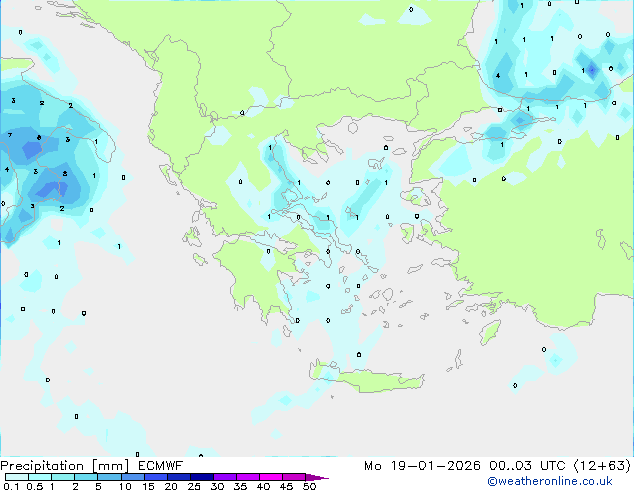The width and height of the screenshot is (634, 490).
Task: Click the 'Precipitation [mm]' title text
Action: [65, 466]
